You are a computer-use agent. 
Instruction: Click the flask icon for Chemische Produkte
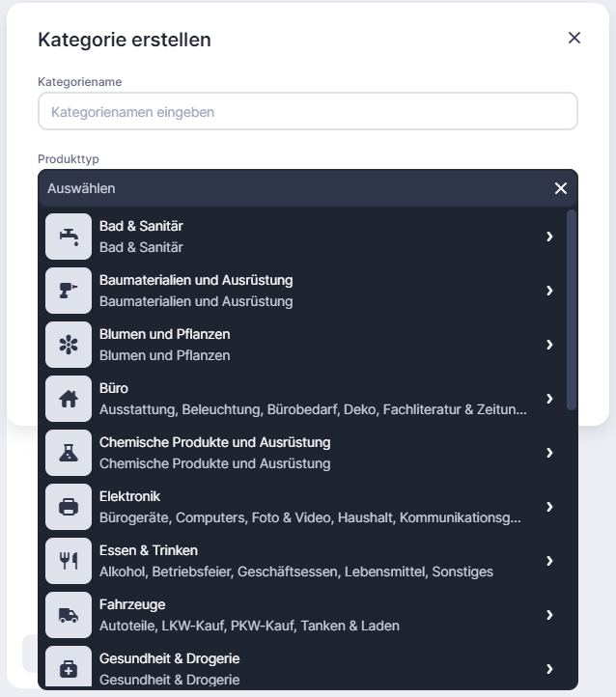click(69, 453)
